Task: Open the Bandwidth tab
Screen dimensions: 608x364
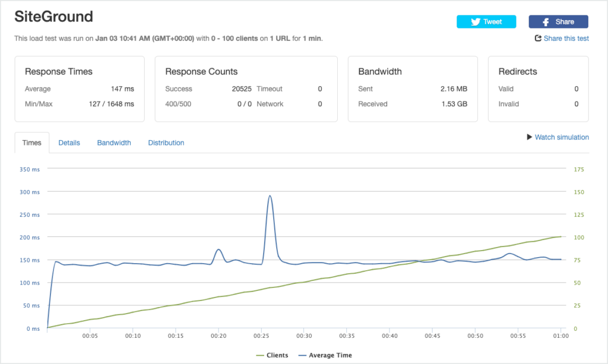Action: pos(114,143)
